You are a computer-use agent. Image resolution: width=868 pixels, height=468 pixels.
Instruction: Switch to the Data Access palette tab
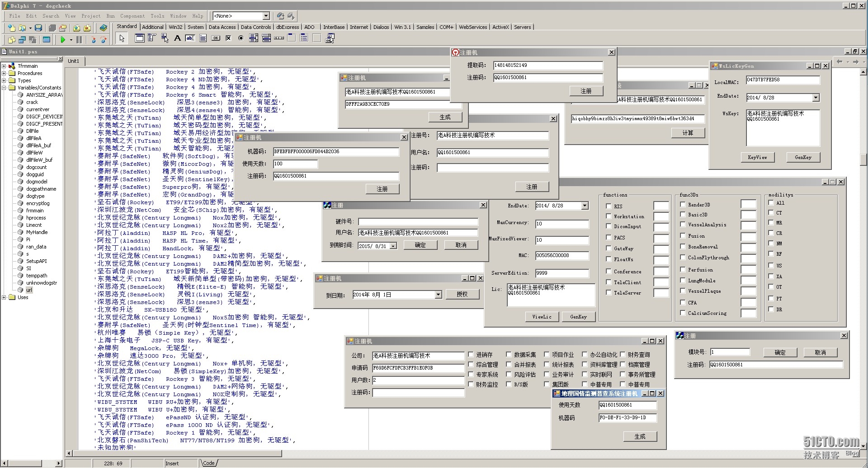click(x=222, y=27)
